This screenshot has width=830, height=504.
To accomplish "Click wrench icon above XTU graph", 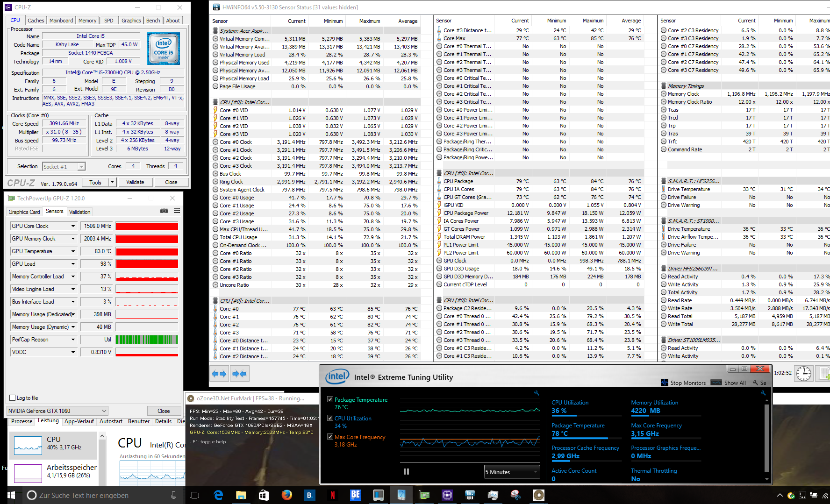I will tap(537, 393).
